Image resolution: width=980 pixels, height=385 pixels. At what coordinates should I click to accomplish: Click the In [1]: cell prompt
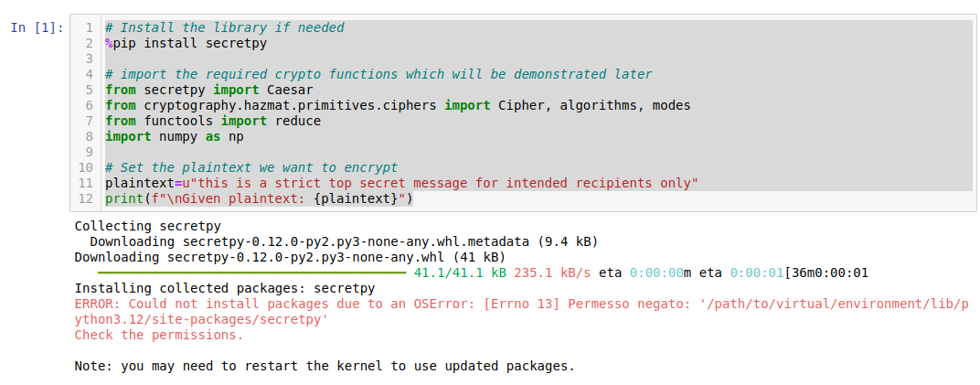[x=37, y=27]
